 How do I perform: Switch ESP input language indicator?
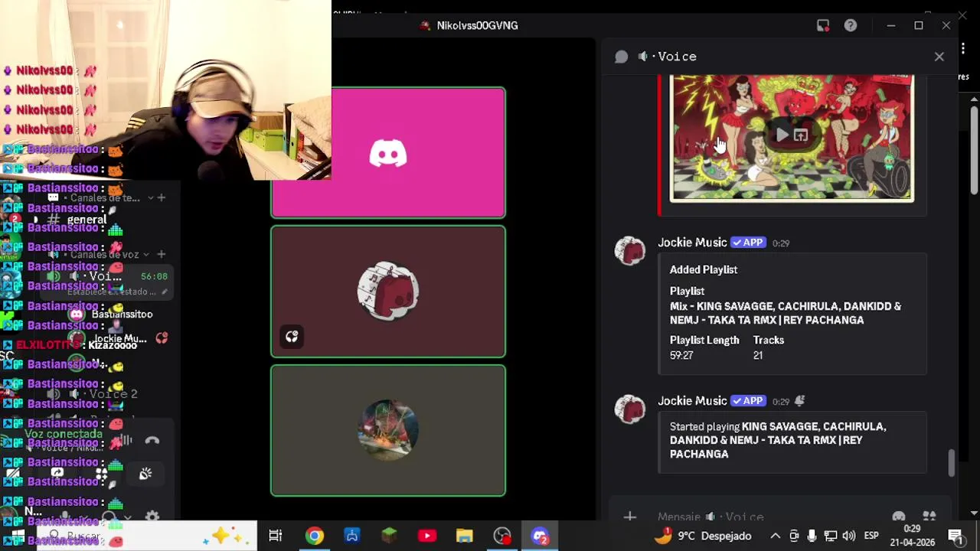[x=871, y=536]
